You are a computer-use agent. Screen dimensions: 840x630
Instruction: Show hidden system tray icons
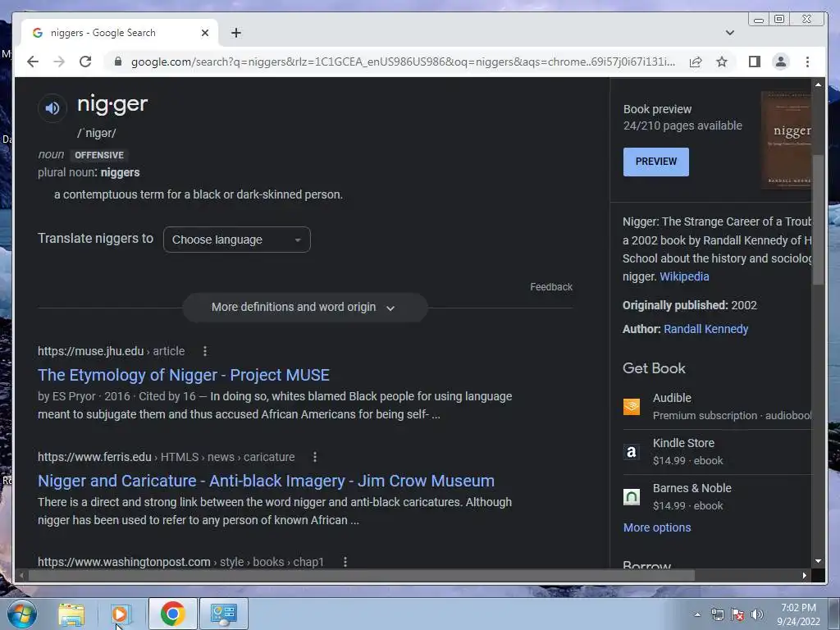697,614
